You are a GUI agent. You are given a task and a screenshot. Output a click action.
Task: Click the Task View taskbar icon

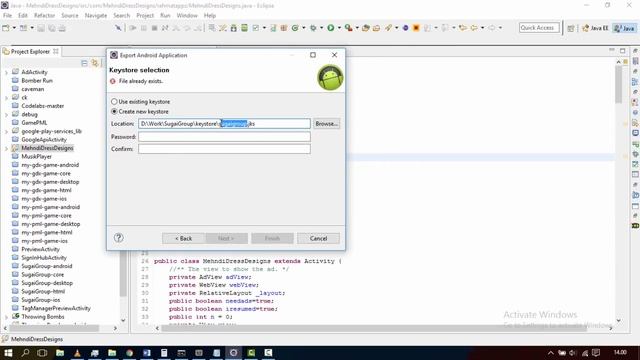[42, 353]
